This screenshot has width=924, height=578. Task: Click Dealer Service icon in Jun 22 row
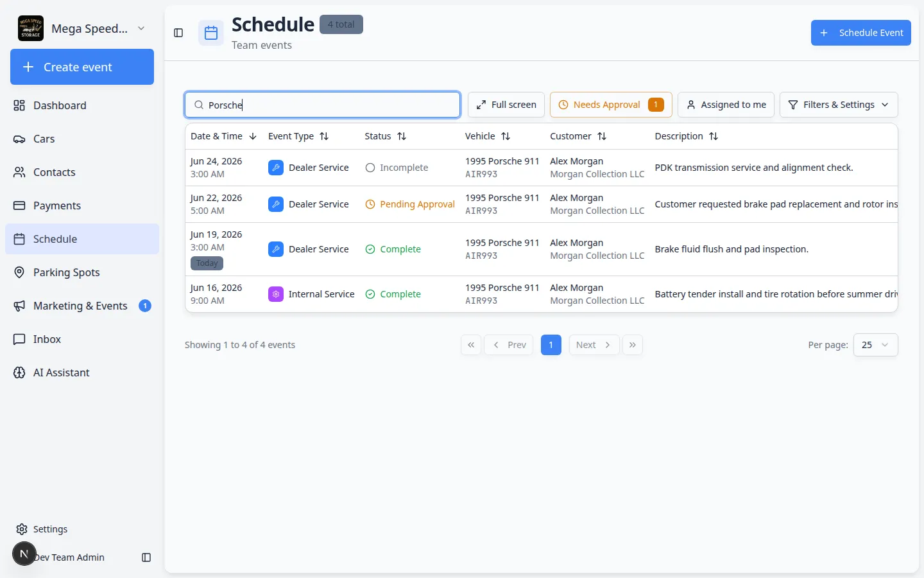coord(276,204)
